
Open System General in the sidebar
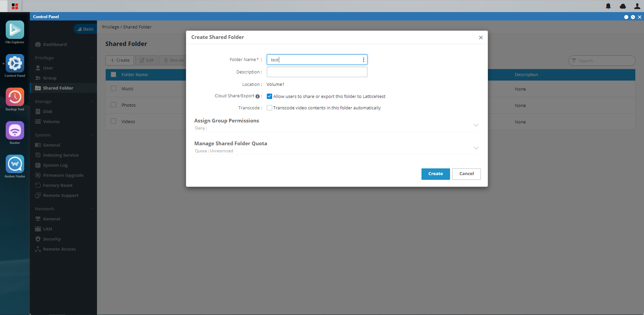coord(63,145)
